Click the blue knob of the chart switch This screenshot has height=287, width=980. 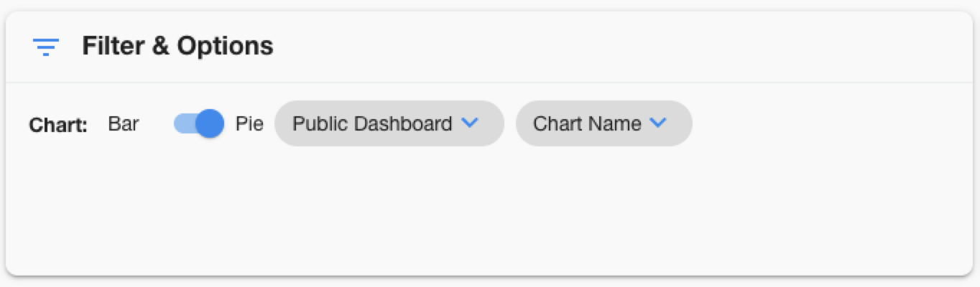(210, 123)
